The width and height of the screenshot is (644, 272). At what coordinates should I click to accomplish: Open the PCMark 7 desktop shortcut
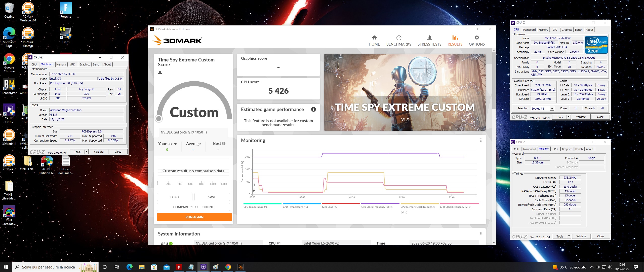(9, 163)
